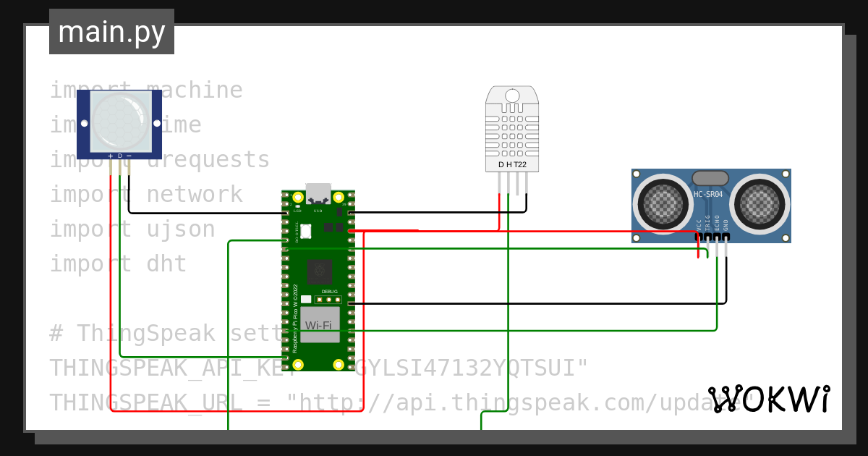Viewport: 868px width, 456px height.
Task: Click the HC-SR04 GND pin
Action: click(726, 237)
